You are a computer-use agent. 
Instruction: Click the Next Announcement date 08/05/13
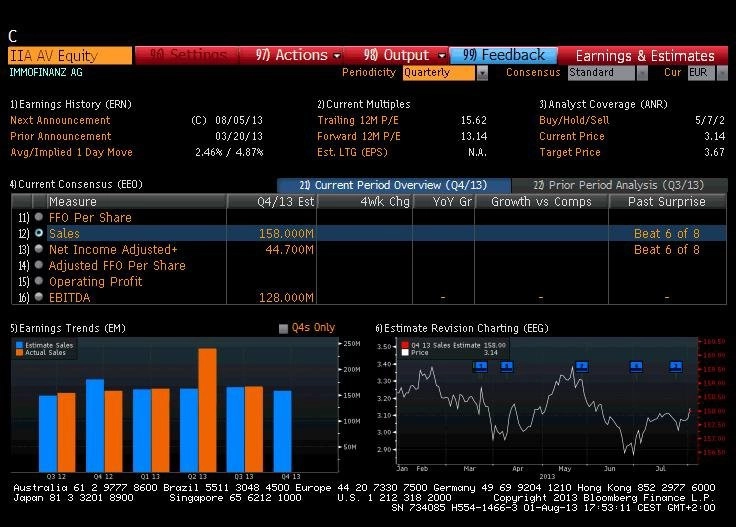tap(239, 121)
